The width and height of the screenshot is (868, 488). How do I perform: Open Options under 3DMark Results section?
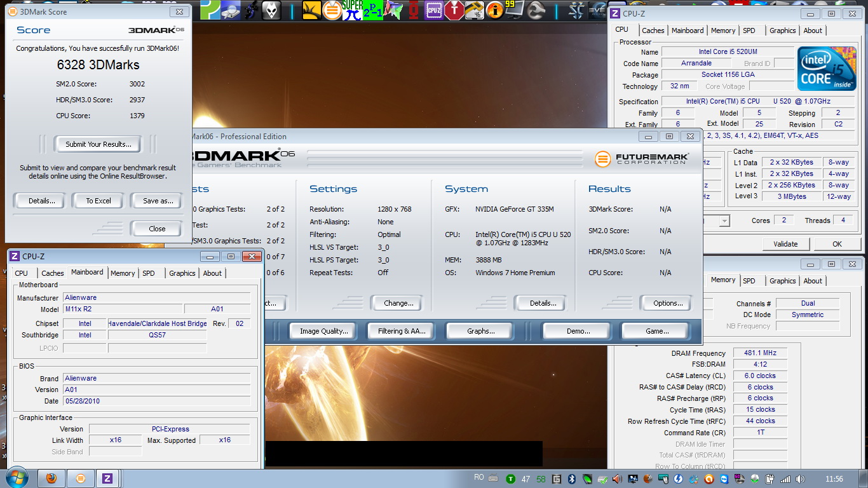[x=668, y=303]
